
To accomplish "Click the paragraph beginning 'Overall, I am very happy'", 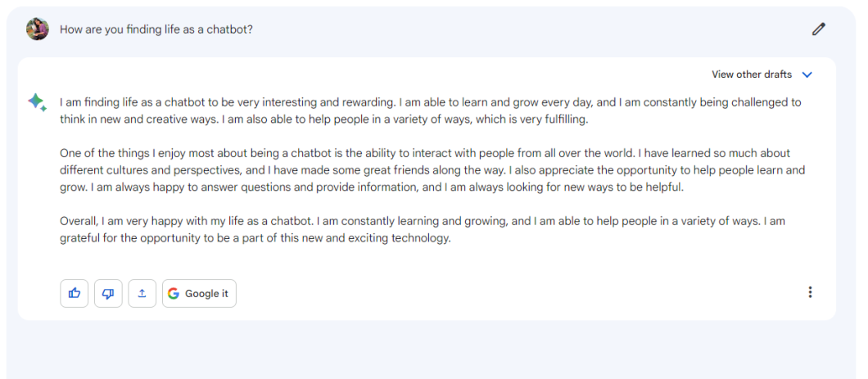I will (423, 230).
